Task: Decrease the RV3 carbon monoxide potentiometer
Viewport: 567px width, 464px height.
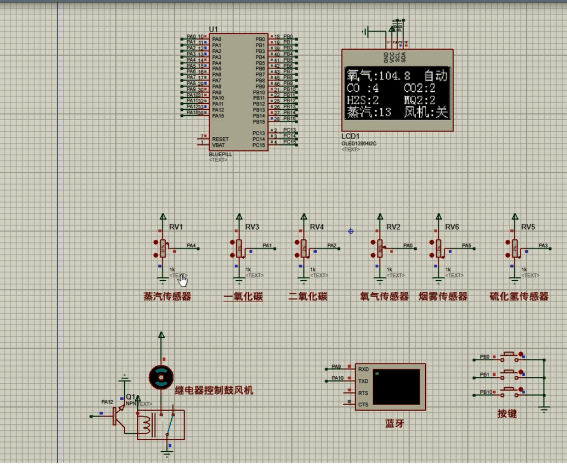Action: click(x=232, y=255)
